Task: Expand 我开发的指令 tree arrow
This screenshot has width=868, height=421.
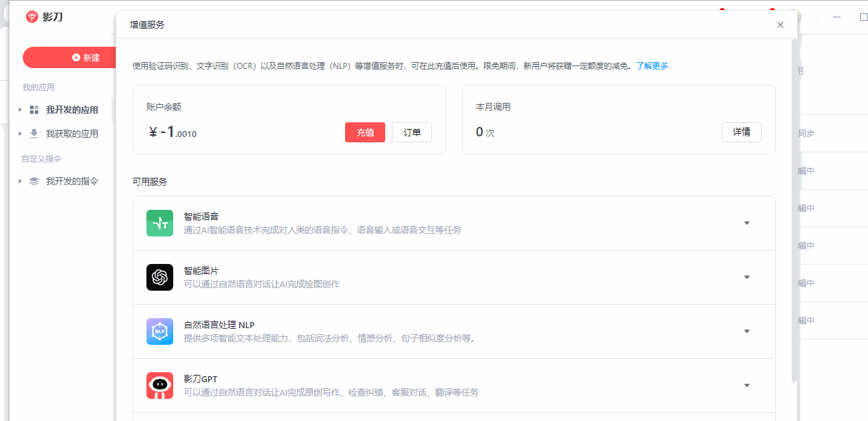Action: click(20, 181)
